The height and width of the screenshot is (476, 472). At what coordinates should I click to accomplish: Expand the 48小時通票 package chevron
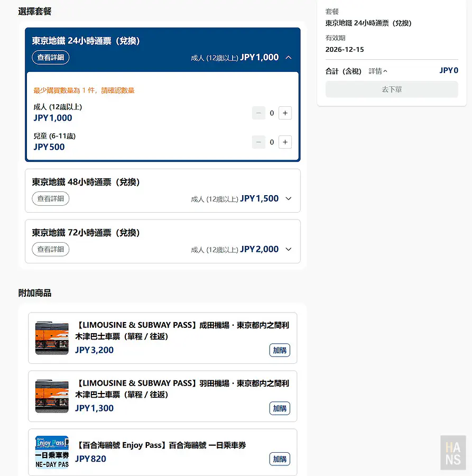click(x=289, y=198)
